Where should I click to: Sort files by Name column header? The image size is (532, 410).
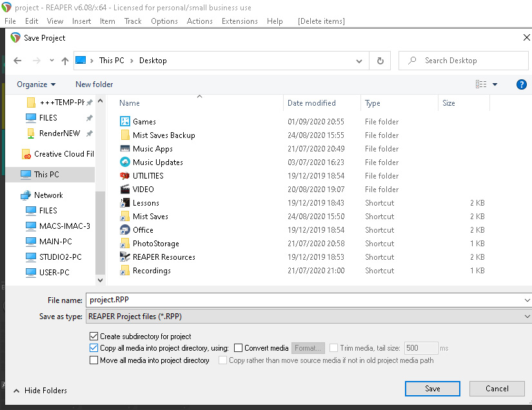(x=130, y=103)
